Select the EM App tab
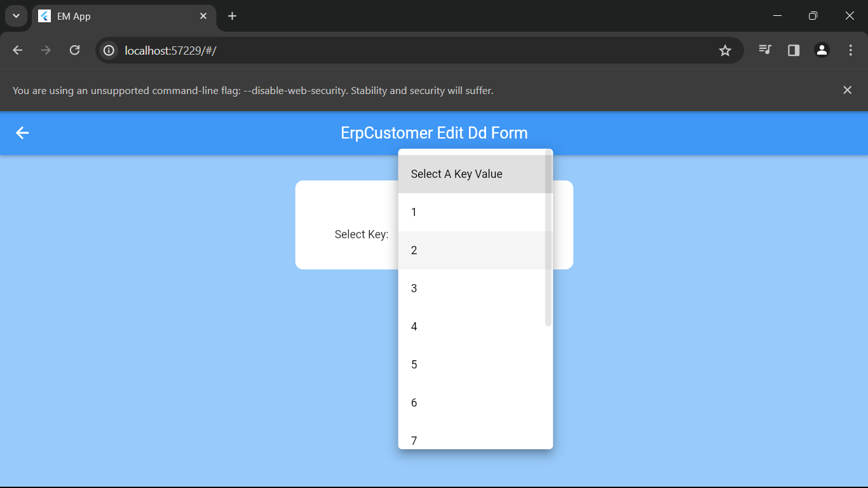Image resolution: width=868 pixels, height=488 pixels. click(124, 17)
